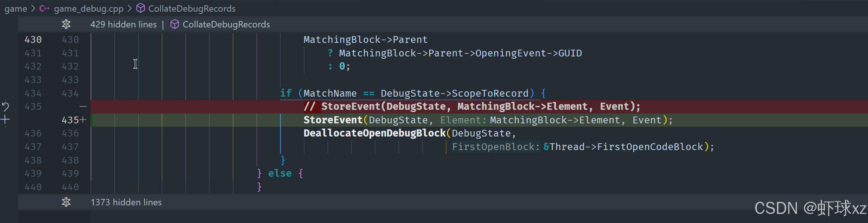Click DeallocateOpenDebugBlock function call

click(x=374, y=133)
